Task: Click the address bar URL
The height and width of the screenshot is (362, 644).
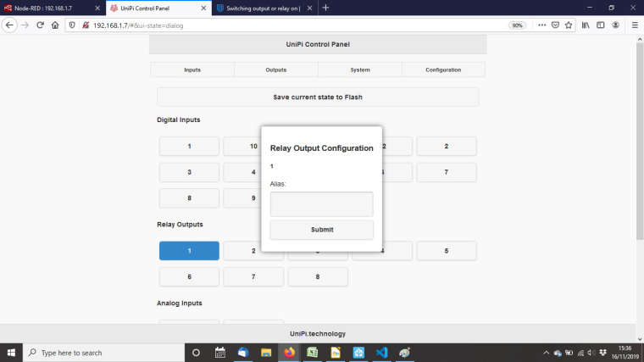Action: [x=138, y=25]
